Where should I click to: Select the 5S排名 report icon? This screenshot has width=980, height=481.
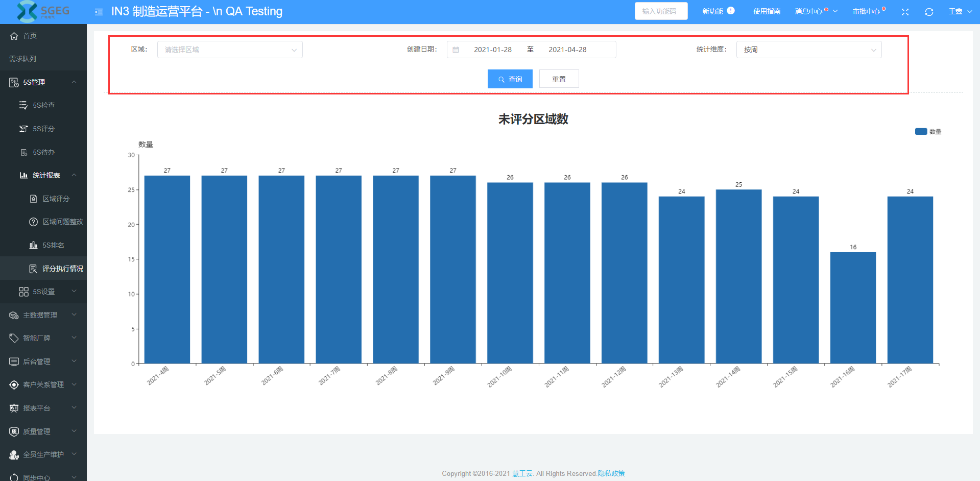click(x=34, y=245)
